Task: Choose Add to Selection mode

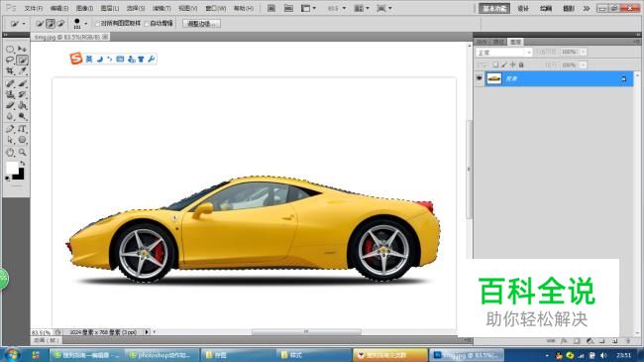Action: [51, 24]
